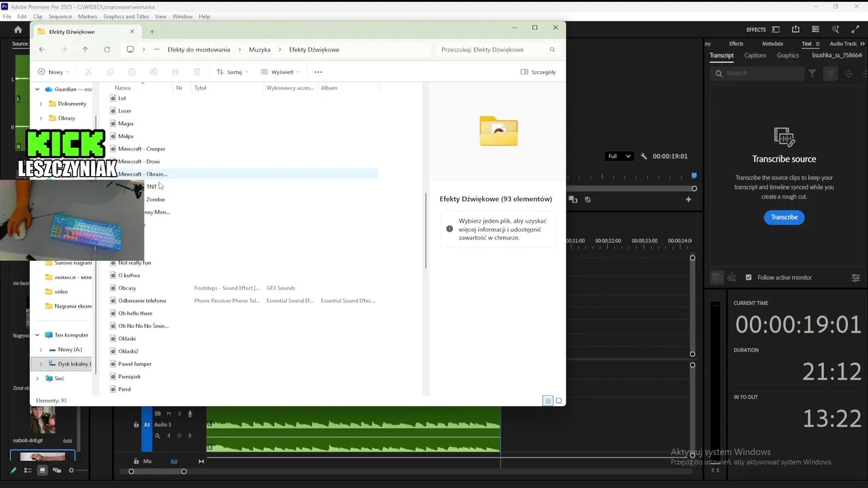Viewport: 868px width, 488px height.
Task: Open the Markers menu
Action: tap(87, 16)
